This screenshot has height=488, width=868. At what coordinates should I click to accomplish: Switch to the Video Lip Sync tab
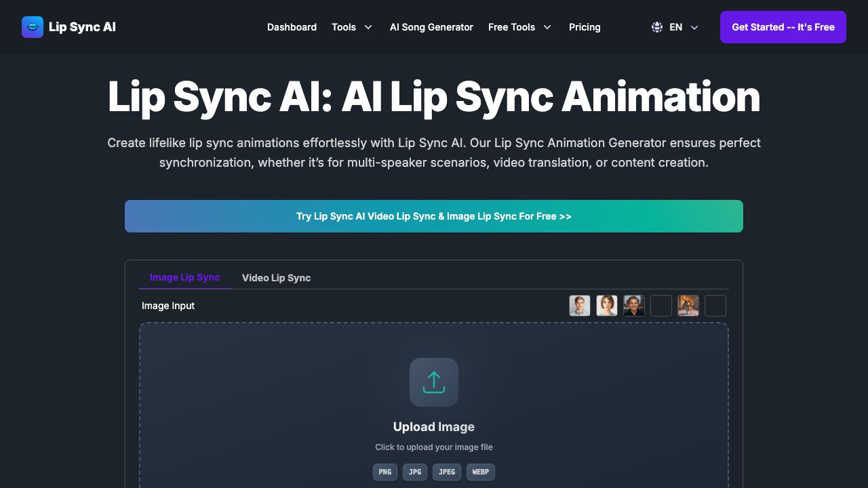tap(276, 278)
